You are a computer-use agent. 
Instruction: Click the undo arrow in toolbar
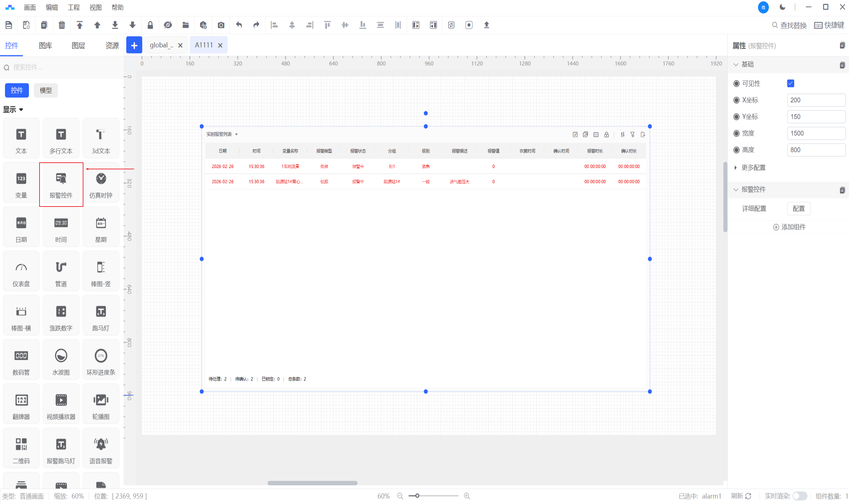[x=239, y=25]
